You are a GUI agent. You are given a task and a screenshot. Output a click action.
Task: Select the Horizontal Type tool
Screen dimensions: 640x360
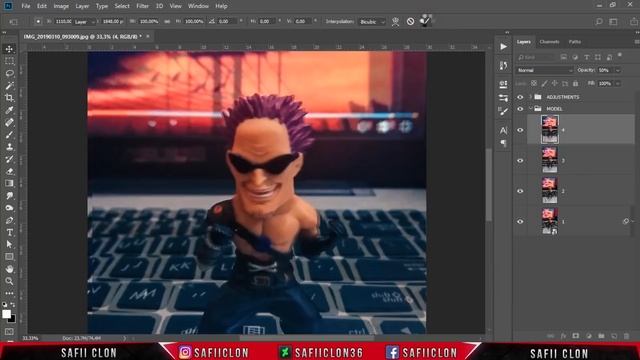click(9, 233)
